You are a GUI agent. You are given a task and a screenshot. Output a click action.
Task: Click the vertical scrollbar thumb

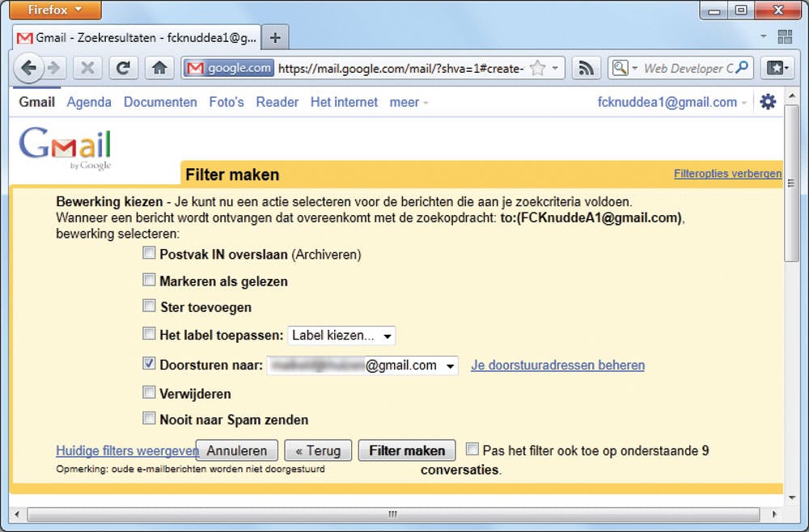click(791, 183)
